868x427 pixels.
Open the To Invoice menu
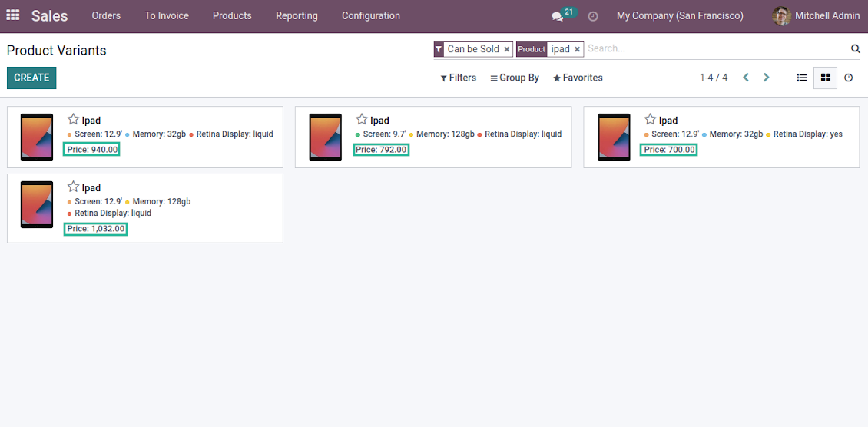point(167,16)
